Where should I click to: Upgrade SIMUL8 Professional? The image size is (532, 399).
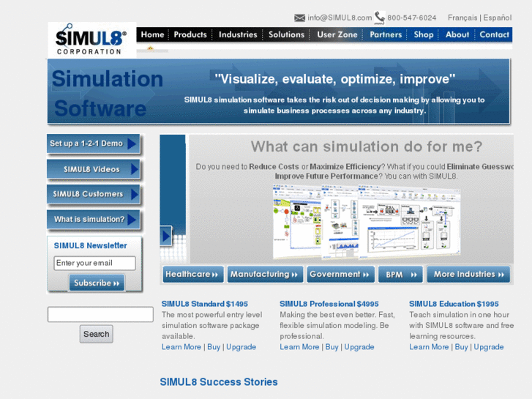coord(359,347)
